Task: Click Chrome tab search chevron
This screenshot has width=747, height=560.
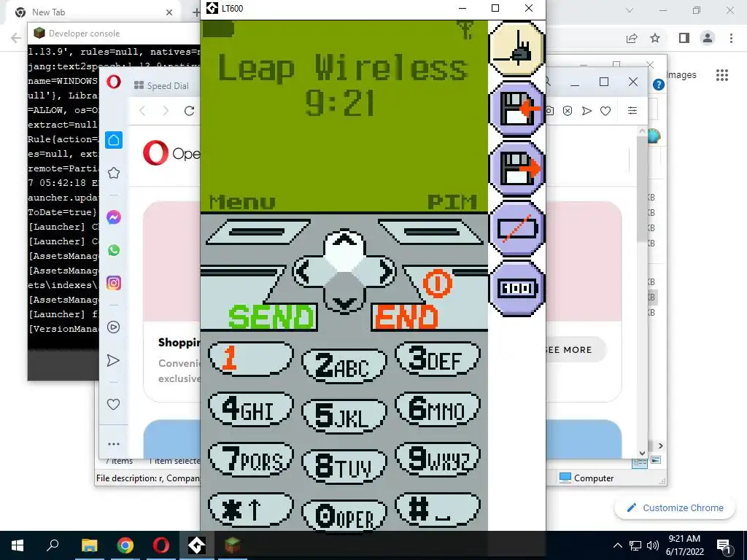Action: [630, 10]
